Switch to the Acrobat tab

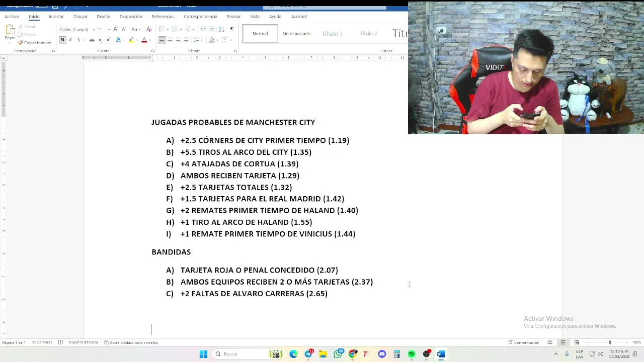299,17
